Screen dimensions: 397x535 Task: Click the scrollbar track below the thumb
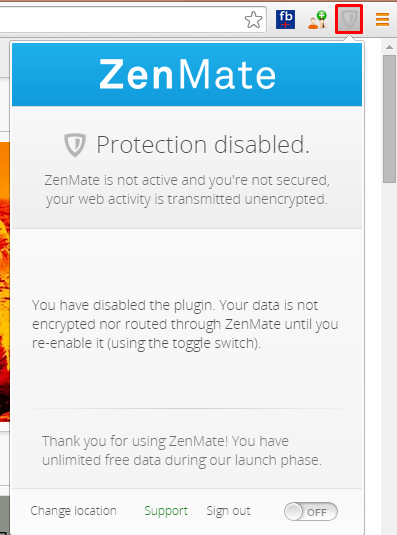(x=389, y=358)
